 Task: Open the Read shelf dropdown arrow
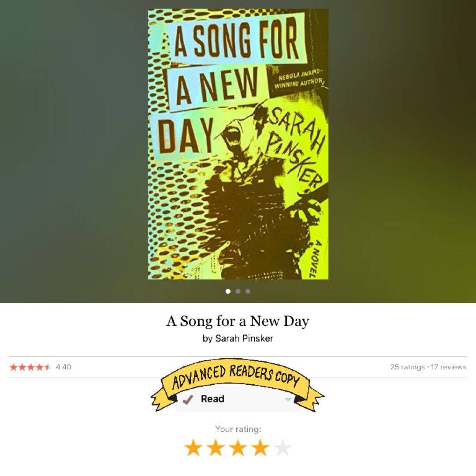[x=288, y=399]
